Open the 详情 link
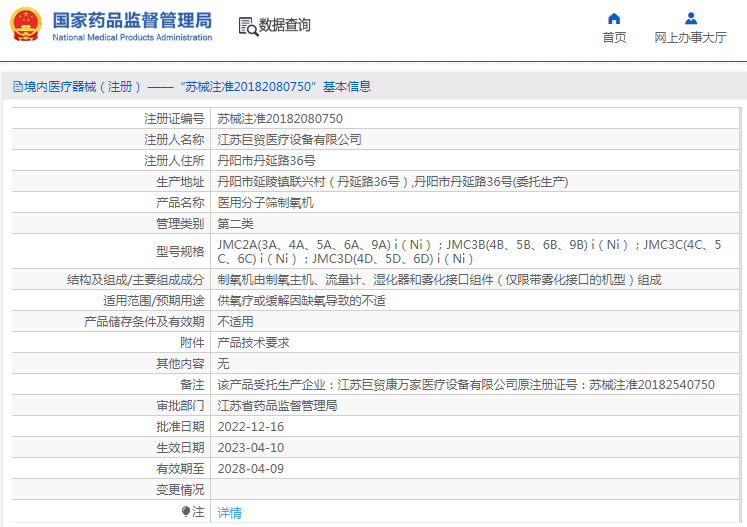The image size is (747, 527). click(230, 513)
